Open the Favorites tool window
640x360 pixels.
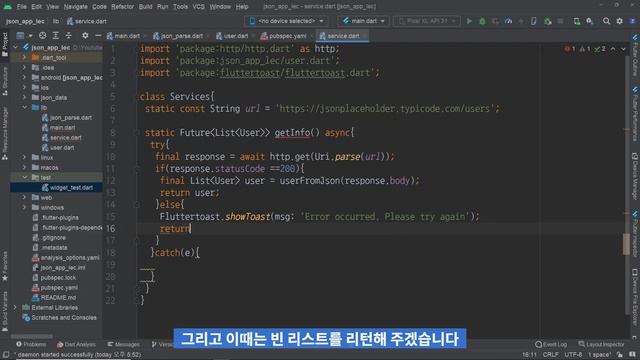pyautogui.click(x=5, y=266)
